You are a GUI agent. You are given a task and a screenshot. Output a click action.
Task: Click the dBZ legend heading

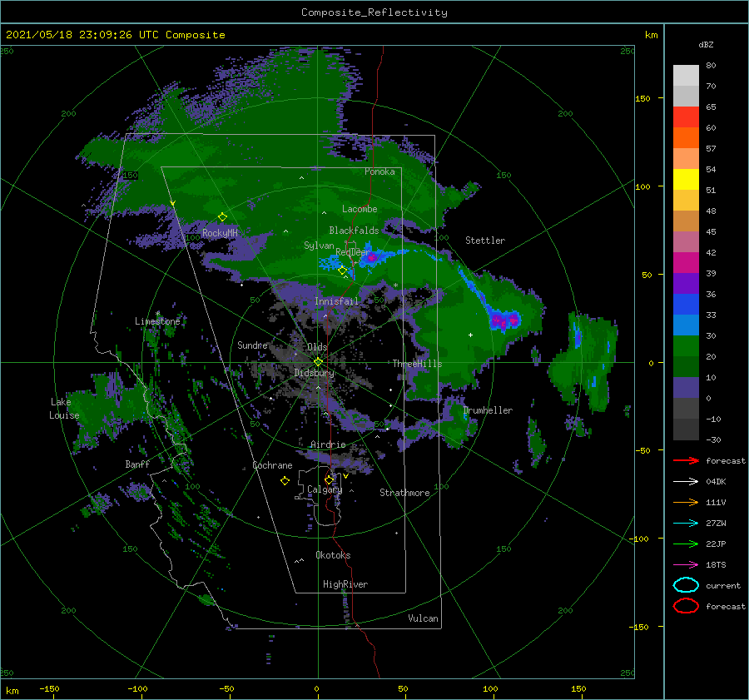point(706,45)
